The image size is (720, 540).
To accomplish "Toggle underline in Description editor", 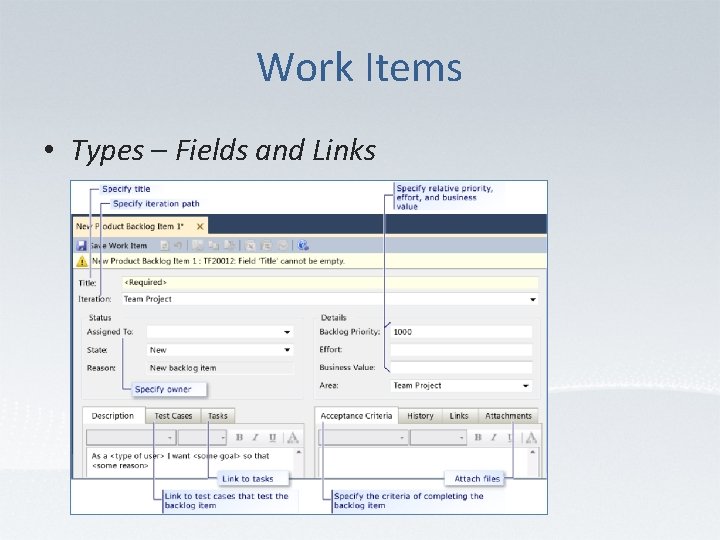I will tap(272, 438).
